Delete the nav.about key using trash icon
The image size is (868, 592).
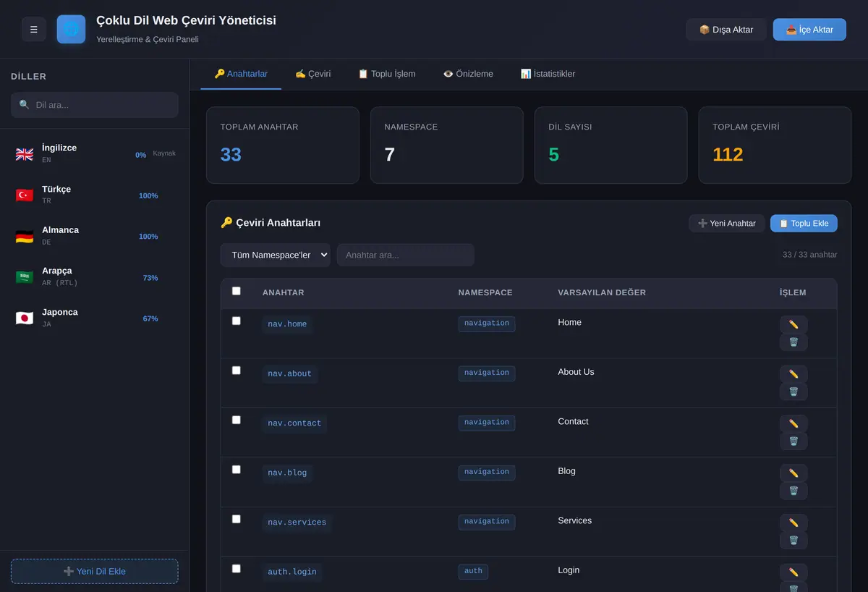[793, 392]
